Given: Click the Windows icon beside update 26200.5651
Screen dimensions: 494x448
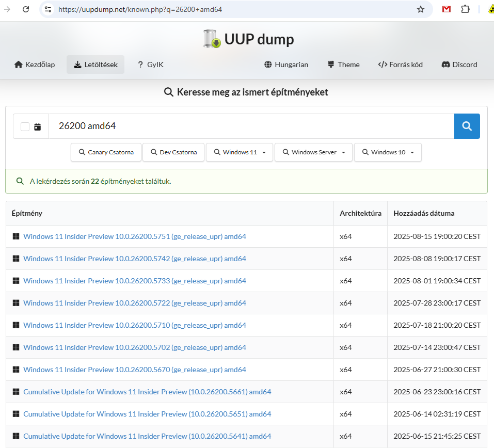Looking at the screenshot, I should [x=16, y=414].
